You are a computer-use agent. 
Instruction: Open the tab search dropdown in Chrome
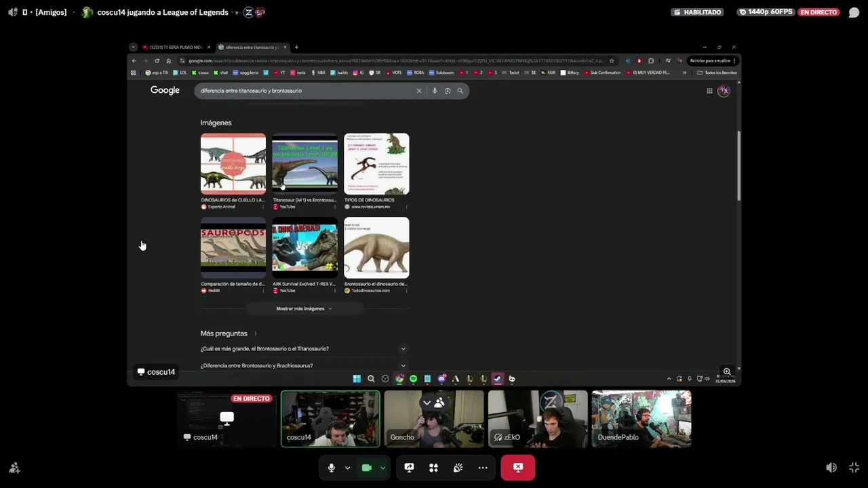(134, 47)
